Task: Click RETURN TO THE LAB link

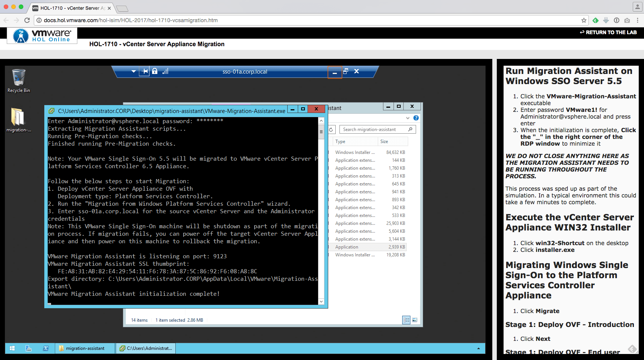Action: click(608, 32)
